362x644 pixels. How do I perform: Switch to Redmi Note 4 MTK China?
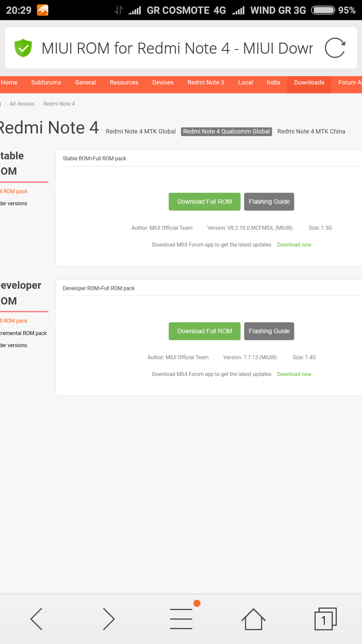pos(311,131)
